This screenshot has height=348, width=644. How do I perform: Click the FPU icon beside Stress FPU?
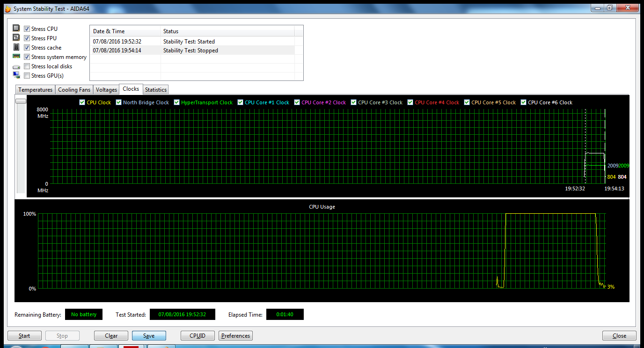point(16,38)
